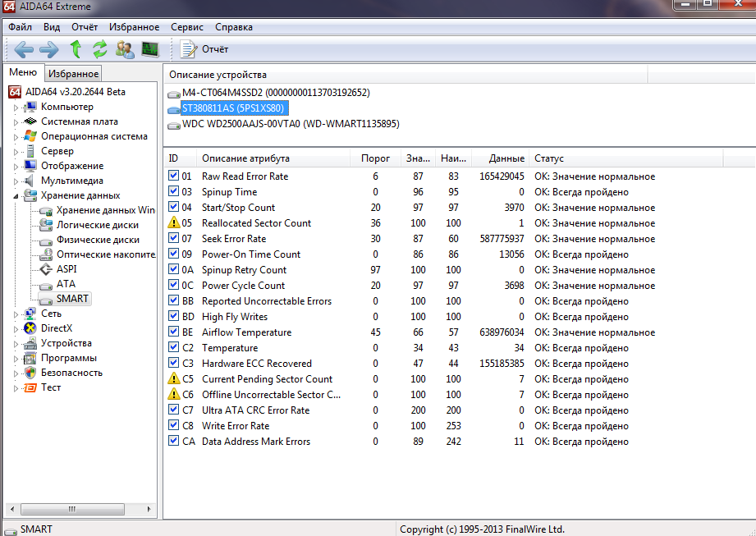Select the Тест benchmark icon
Viewport: 756px width, 536px height.
click(30, 387)
